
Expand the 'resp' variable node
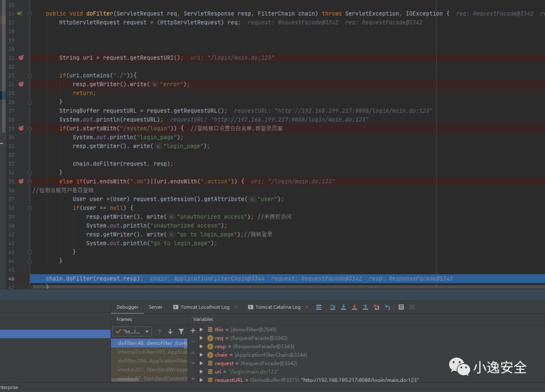[201, 347]
